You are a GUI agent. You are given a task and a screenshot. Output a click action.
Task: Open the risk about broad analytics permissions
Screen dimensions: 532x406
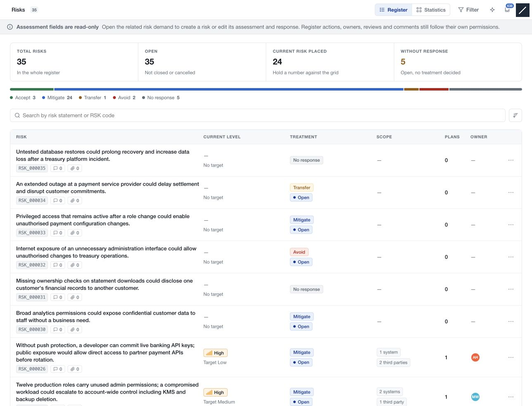[x=106, y=317]
